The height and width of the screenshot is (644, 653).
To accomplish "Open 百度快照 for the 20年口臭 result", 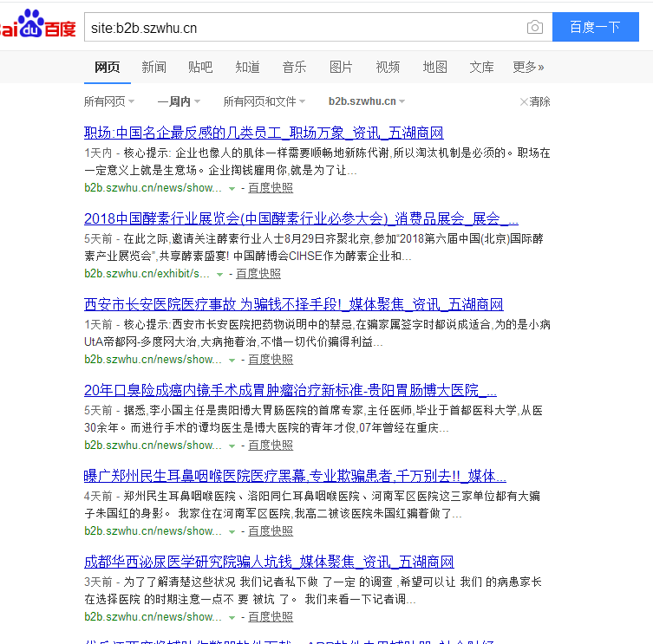I will 271,446.
